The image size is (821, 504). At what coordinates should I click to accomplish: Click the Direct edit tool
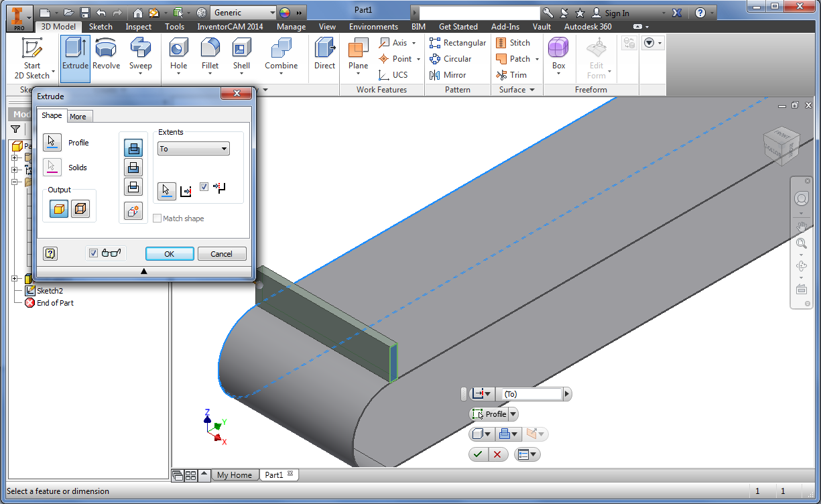pyautogui.click(x=324, y=54)
